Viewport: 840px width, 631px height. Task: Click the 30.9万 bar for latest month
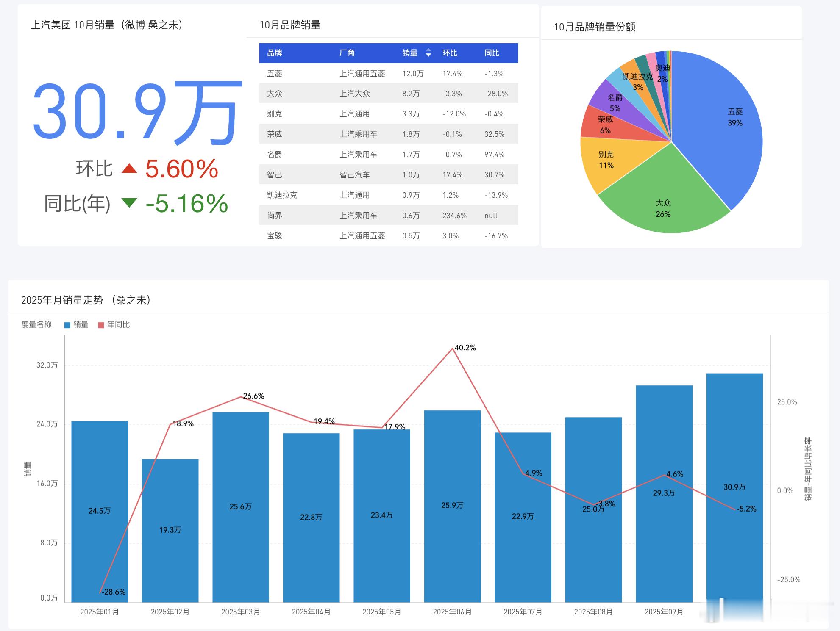pyautogui.click(x=734, y=445)
